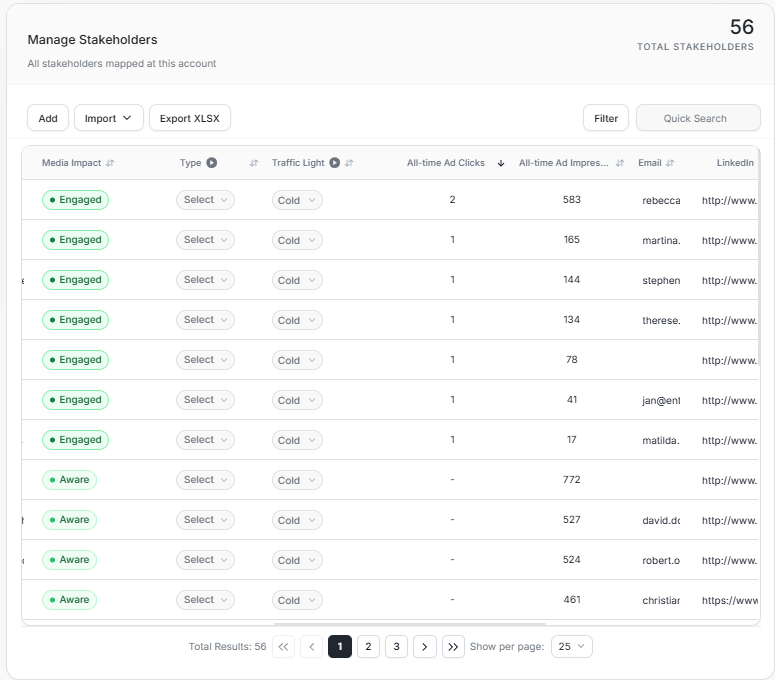Open Traffic Light Cold dropdown in rebecca row
Viewport: 775px width, 680px height.
(x=297, y=200)
